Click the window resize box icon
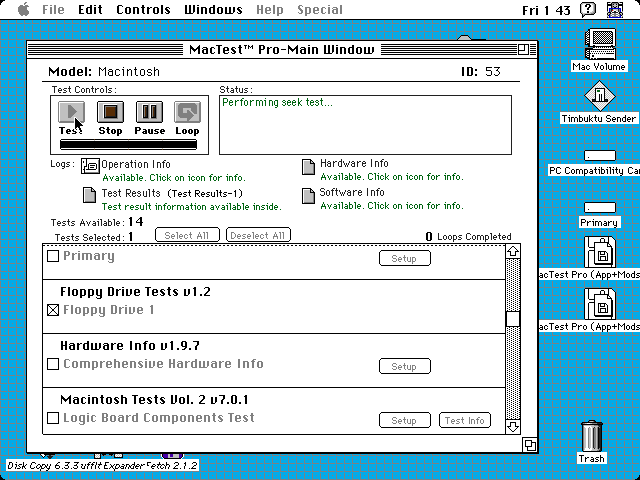This screenshot has height=480, width=640. pyautogui.click(x=530, y=445)
